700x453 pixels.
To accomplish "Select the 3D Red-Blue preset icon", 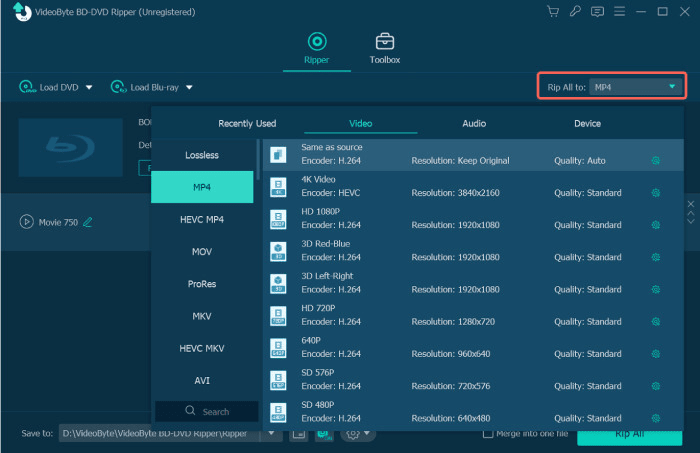I will (278, 251).
